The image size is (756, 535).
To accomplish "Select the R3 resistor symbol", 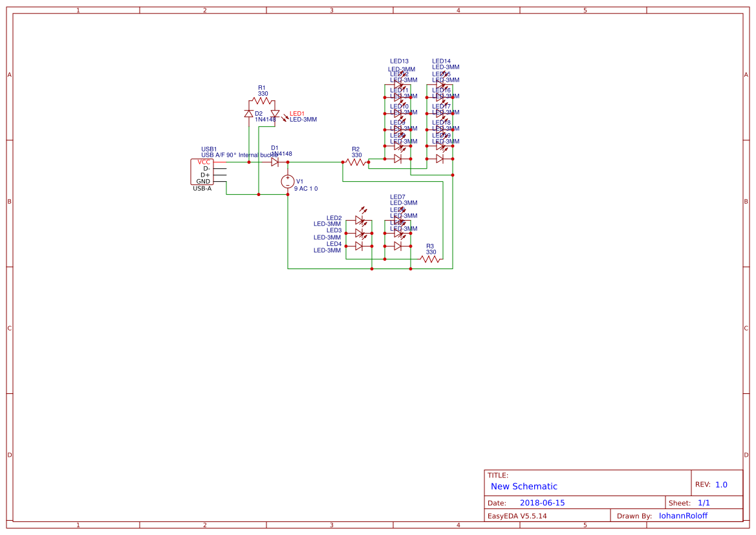I will pyautogui.click(x=430, y=259).
